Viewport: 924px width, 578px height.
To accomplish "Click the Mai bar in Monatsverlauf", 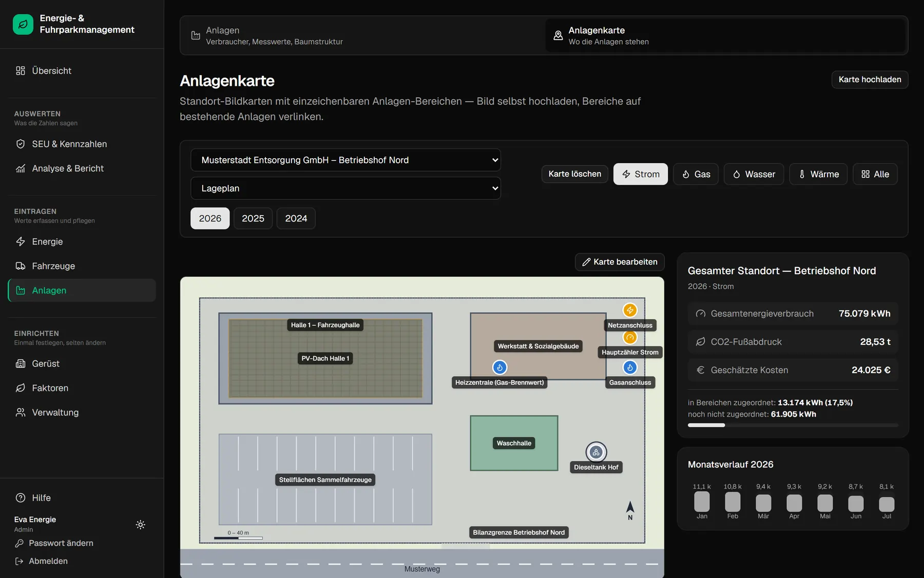I will 825,503.
